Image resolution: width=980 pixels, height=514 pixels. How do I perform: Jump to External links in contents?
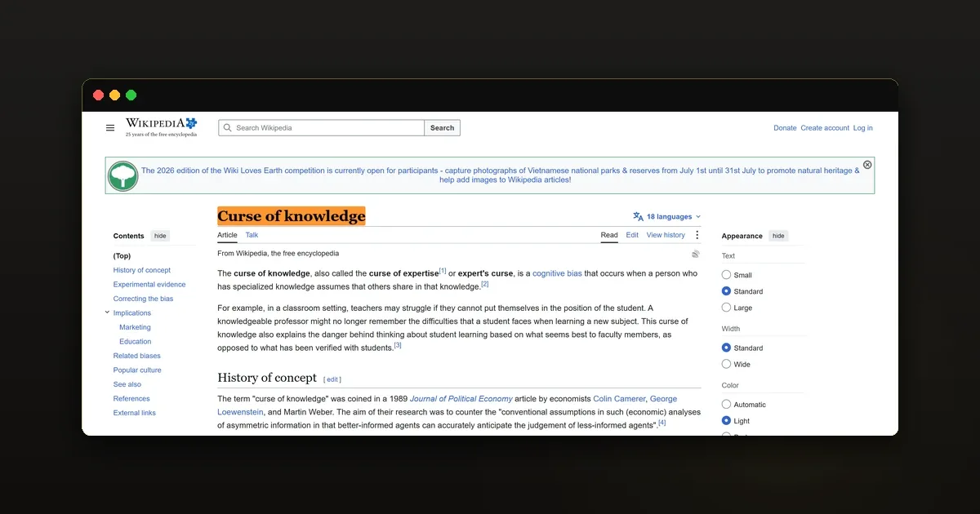(x=135, y=413)
